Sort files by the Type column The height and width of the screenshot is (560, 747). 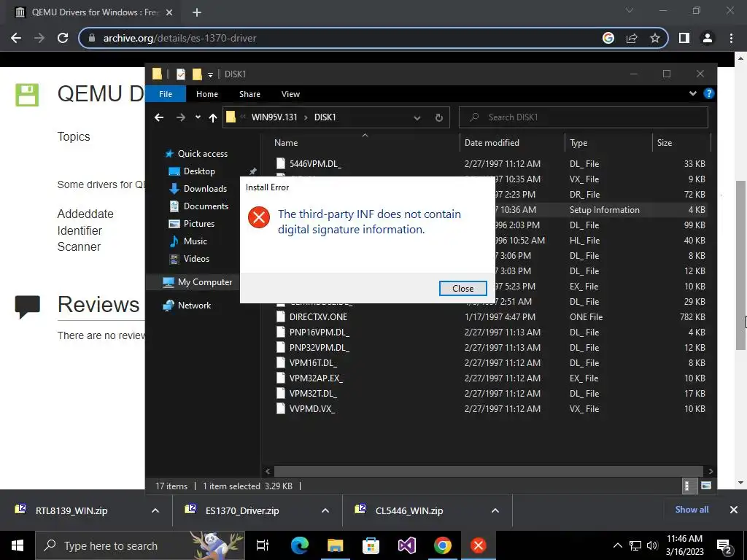point(578,142)
